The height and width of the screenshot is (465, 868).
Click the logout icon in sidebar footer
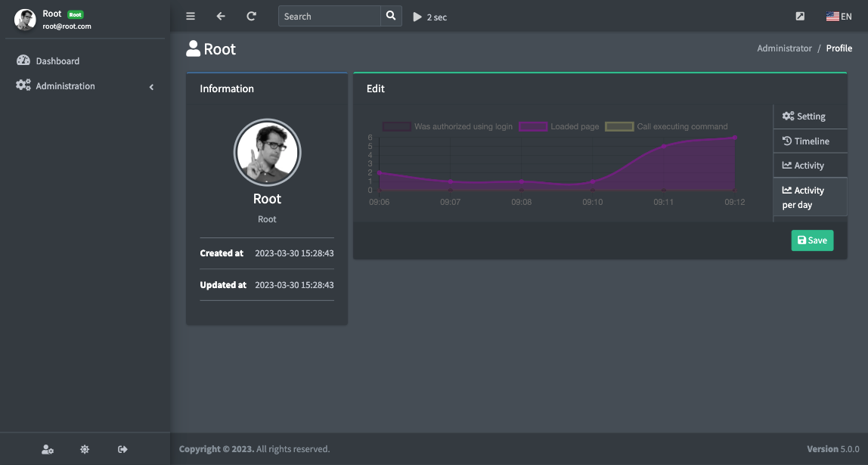click(x=122, y=449)
